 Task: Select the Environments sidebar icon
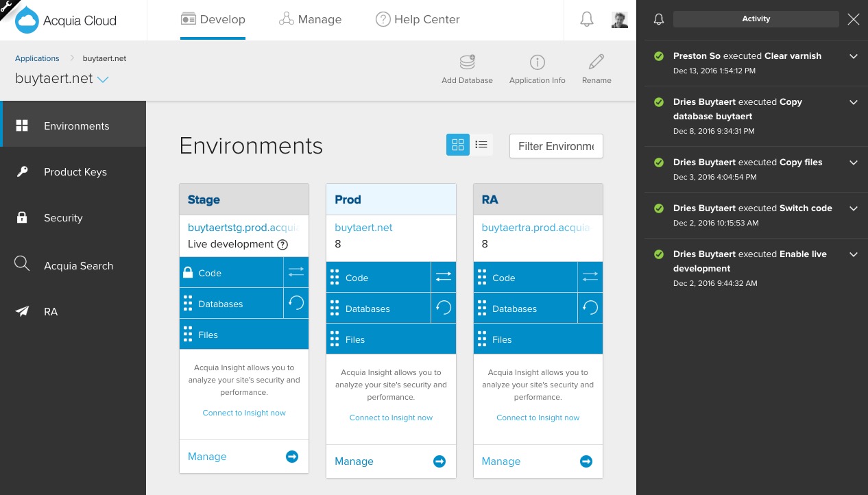tap(22, 125)
